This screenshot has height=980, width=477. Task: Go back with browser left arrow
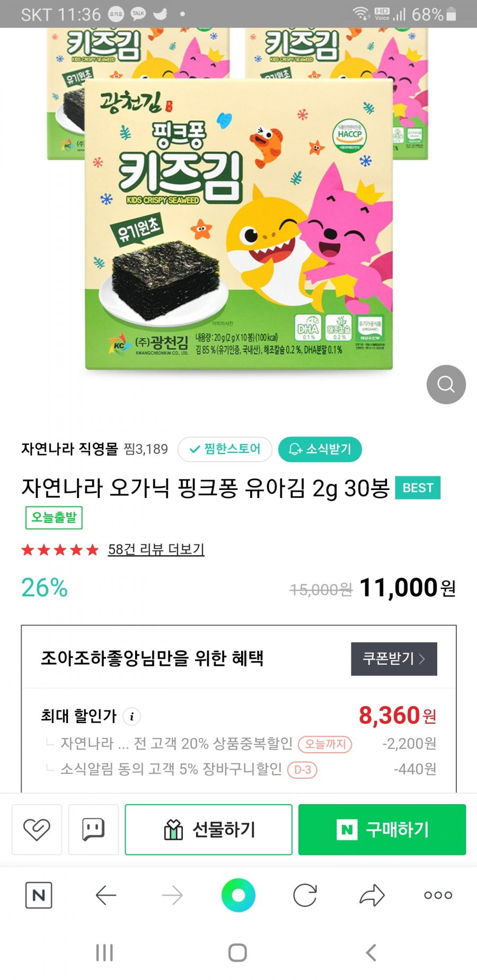pos(106,895)
